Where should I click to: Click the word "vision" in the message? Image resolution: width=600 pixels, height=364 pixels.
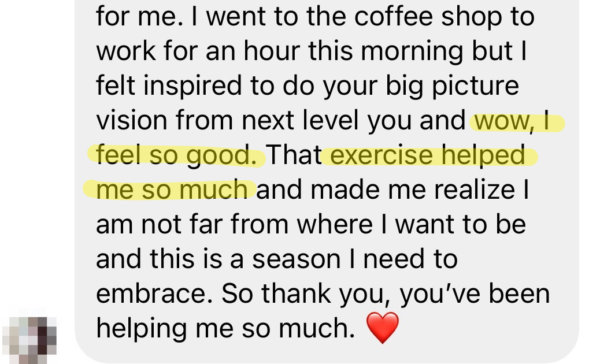pos(131,120)
